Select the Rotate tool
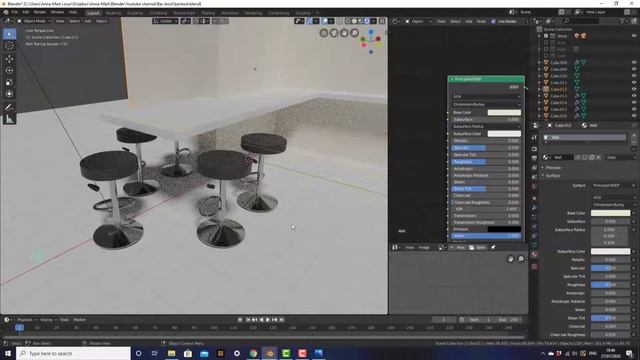The width and height of the screenshot is (640, 360). [9, 71]
